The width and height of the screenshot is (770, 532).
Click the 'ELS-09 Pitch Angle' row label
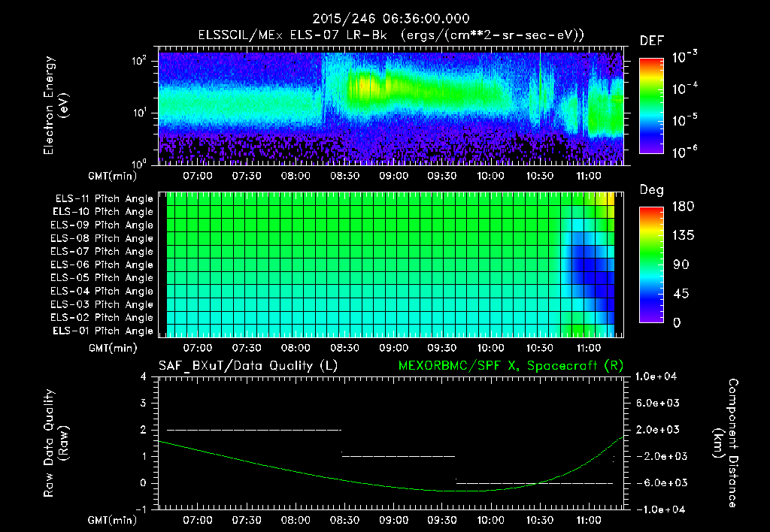coord(102,225)
